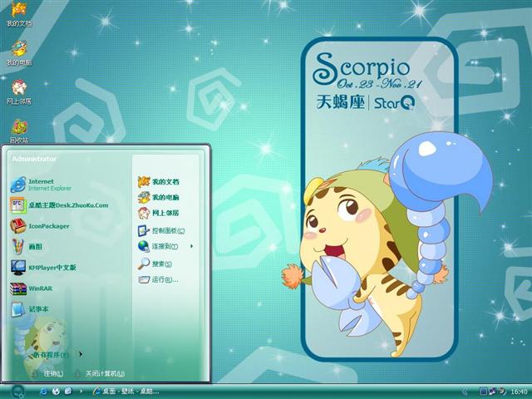Open WinRAR from the start menu

coord(32,288)
